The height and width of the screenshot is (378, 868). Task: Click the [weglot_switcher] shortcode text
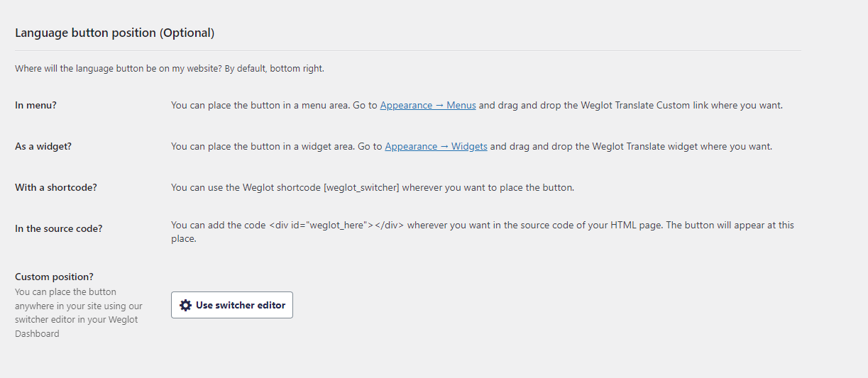(x=361, y=187)
